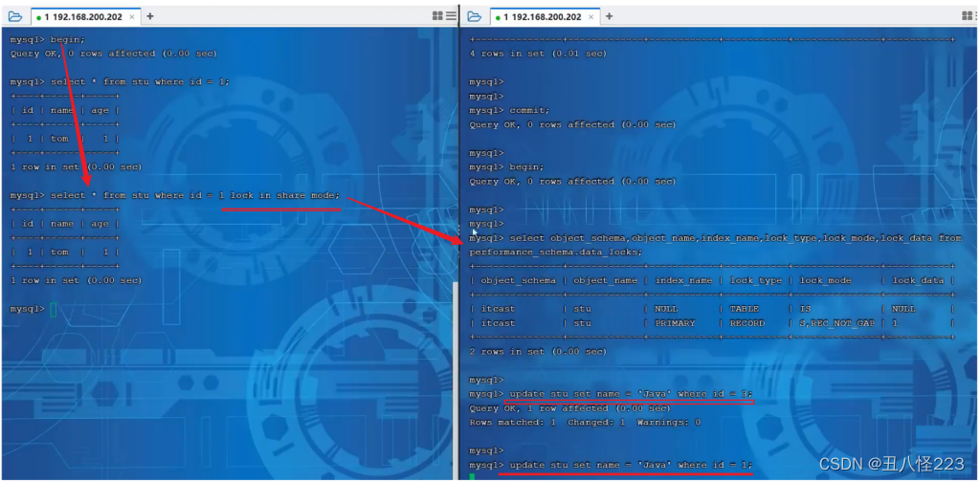The height and width of the screenshot is (482, 980).
Task: Click the '4 rows in set (0.01 sec)' line
Action: click(x=538, y=54)
